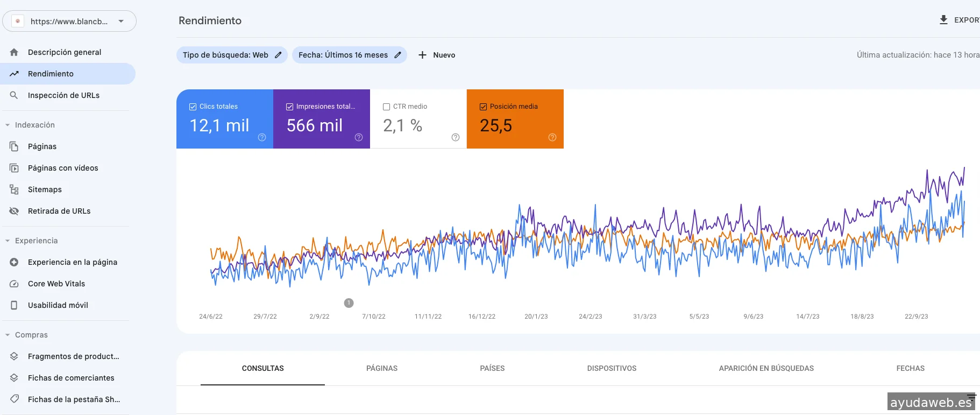980x415 pixels.
Task: Switch to the Dispositivos tab
Action: coord(612,368)
